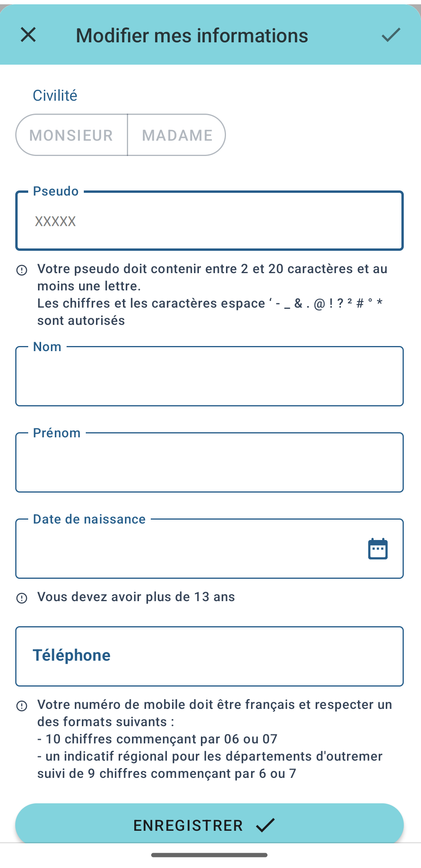Image resolution: width=421 pixels, height=868 pixels.
Task: Select the MADAME civility option
Action: tap(177, 135)
